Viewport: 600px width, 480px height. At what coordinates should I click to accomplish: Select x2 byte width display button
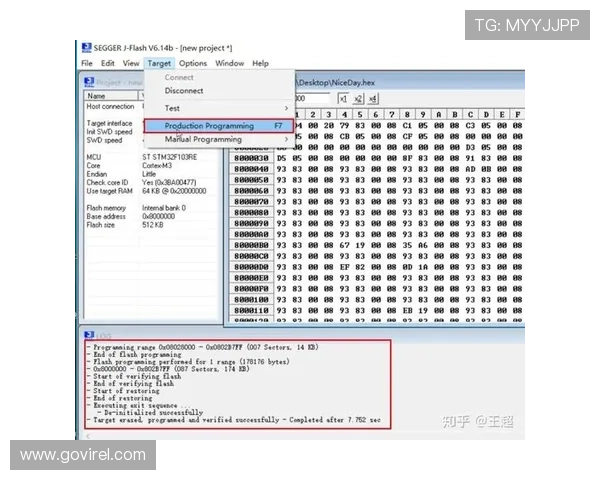tap(358, 99)
